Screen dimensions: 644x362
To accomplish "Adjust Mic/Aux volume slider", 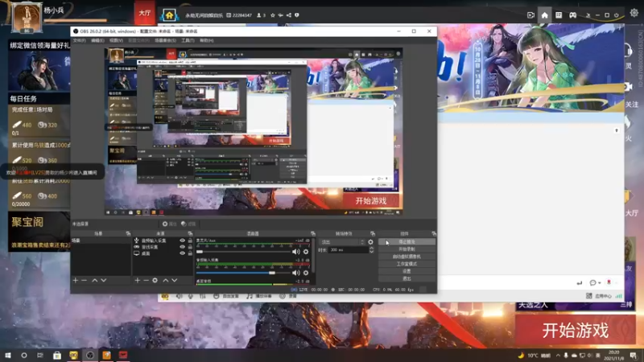I will (244, 252).
